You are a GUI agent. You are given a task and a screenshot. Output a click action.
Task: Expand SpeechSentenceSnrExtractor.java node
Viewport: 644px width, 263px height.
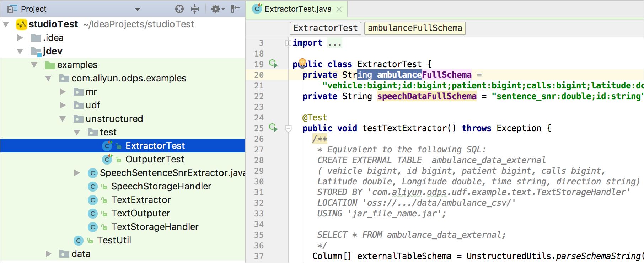(x=77, y=173)
